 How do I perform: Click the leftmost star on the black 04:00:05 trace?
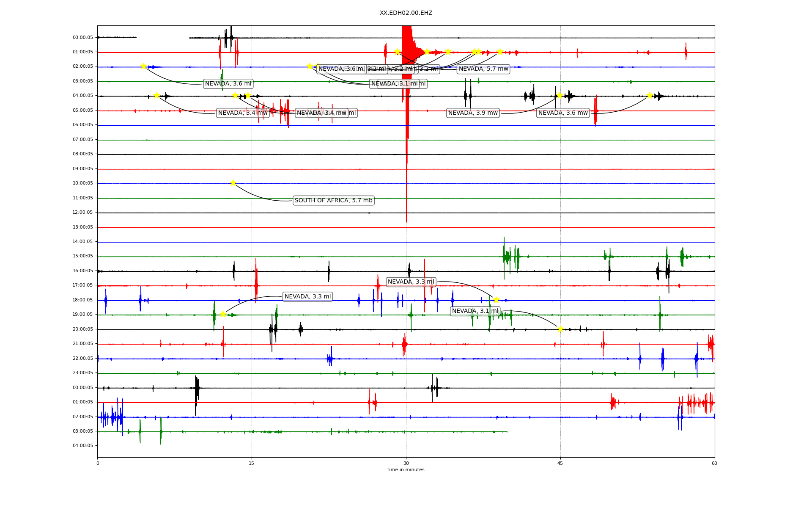point(156,95)
